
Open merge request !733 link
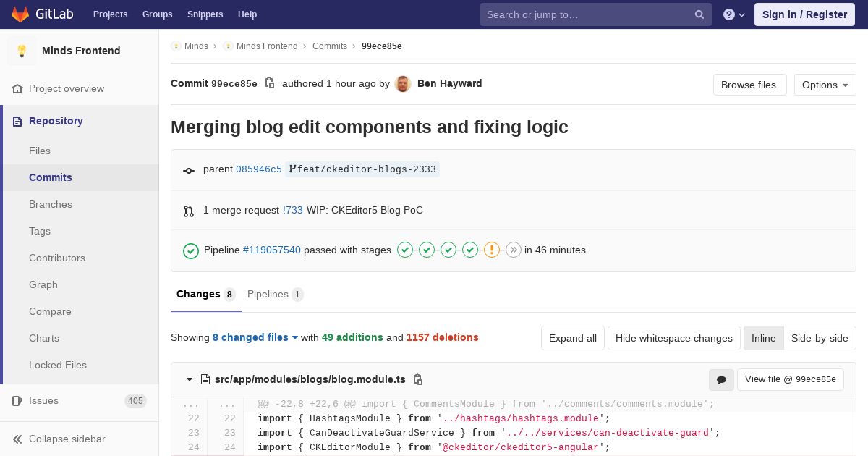click(293, 210)
